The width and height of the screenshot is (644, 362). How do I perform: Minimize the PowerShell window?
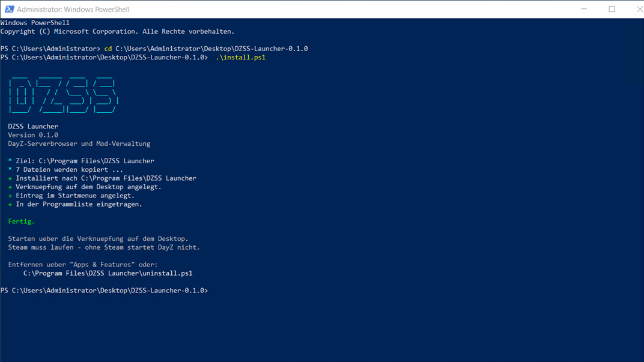pyautogui.click(x=584, y=9)
